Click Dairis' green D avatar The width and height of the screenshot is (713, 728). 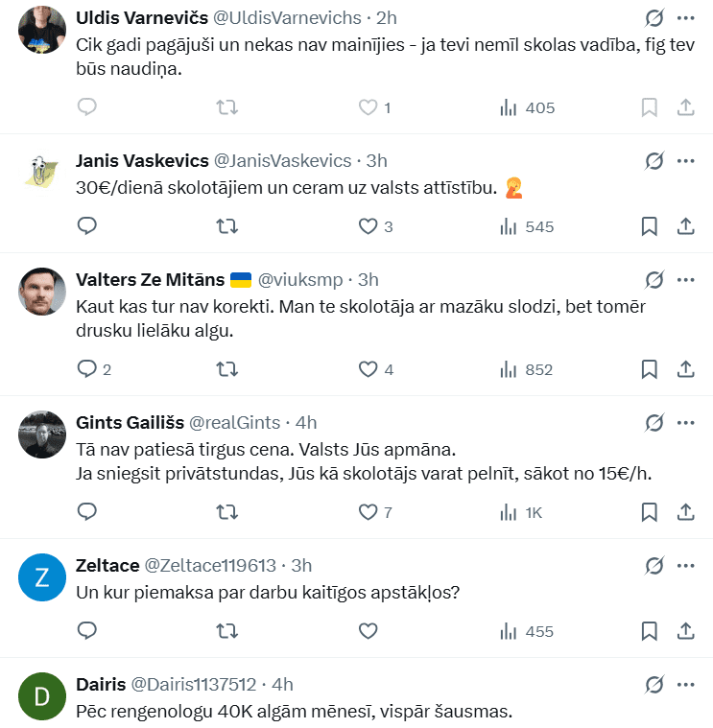[42, 698]
